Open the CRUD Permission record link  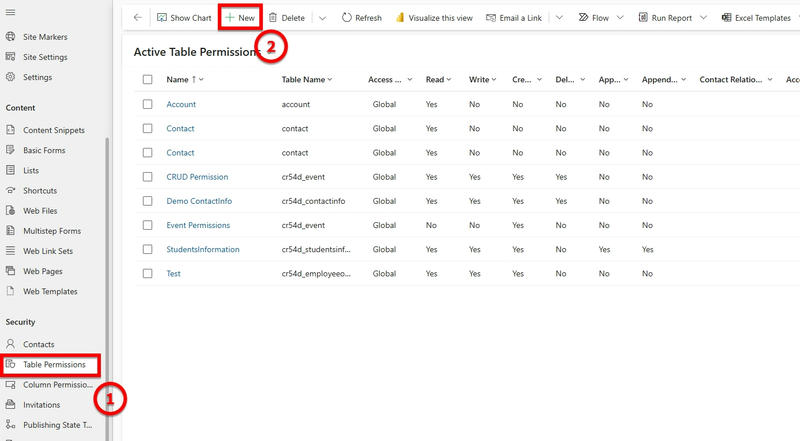click(x=197, y=177)
